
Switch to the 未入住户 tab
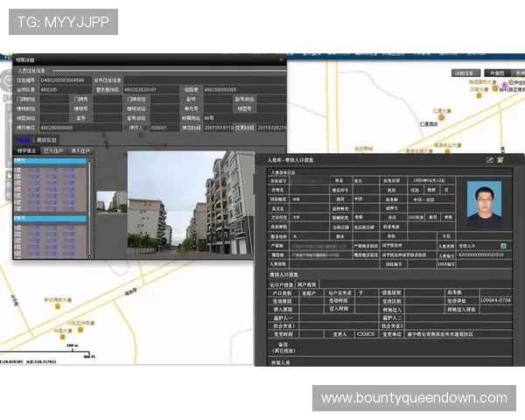(x=80, y=151)
